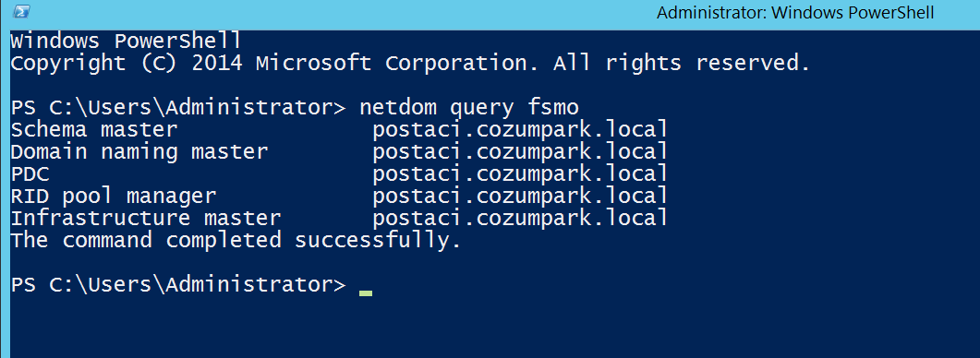Screen dimensions: 980x358
Task: Click the command completed successfully message
Action: [x=236, y=241]
